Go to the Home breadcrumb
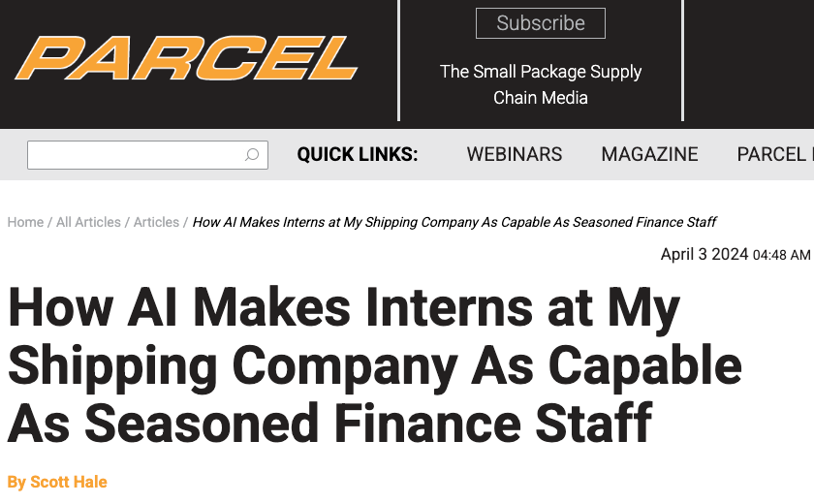 tap(25, 222)
